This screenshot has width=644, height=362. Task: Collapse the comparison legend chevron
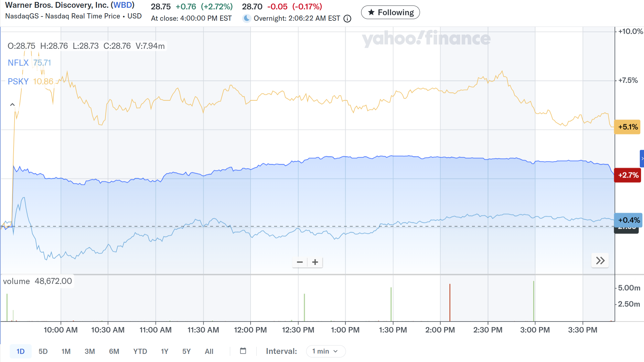point(12,104)
